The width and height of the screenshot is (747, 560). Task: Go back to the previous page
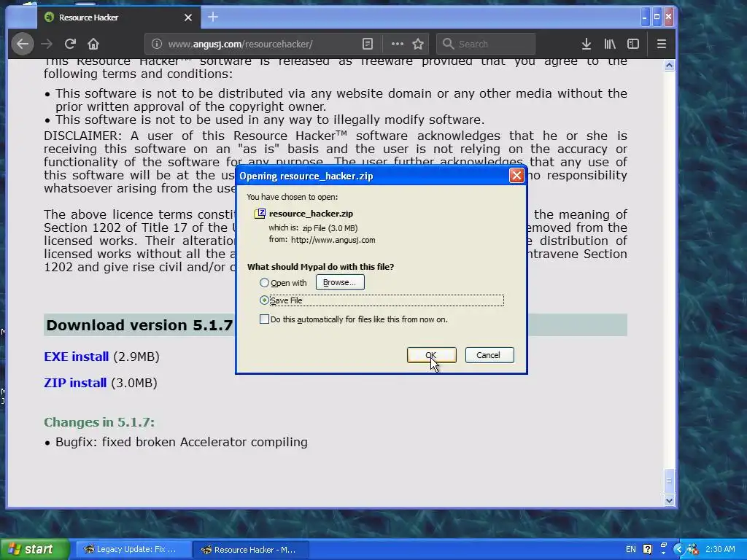click(23, 44)
